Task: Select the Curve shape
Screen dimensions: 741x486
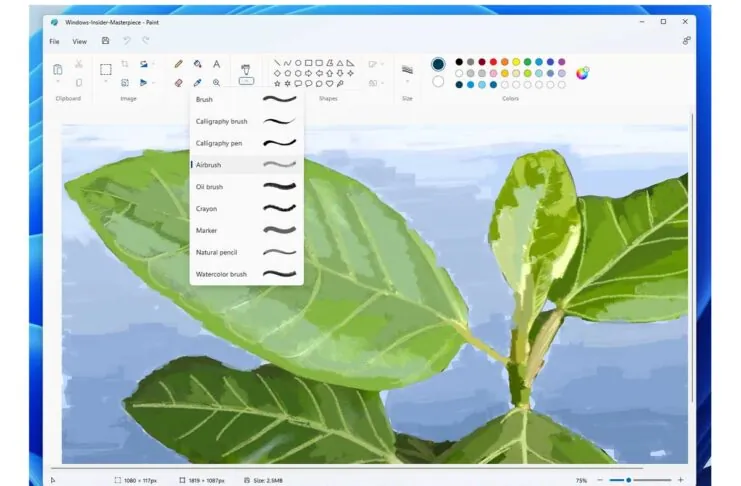Action: coord(287,62)
